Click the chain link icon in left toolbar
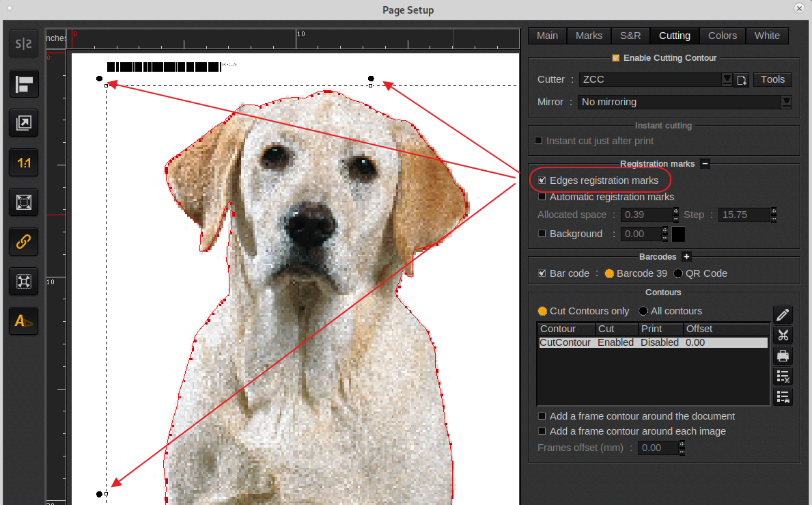812x505 pixels. click(x=24, y=241)
